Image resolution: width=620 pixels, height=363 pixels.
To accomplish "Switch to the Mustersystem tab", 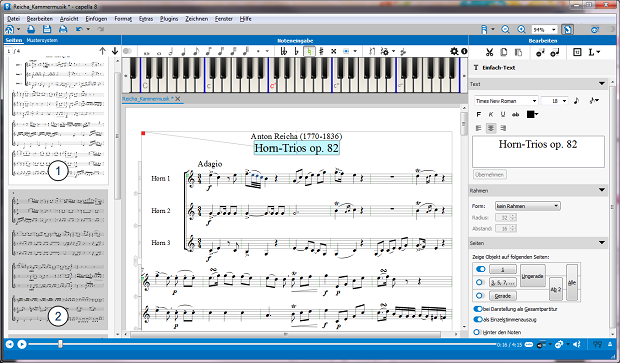I will click(42, 40).
